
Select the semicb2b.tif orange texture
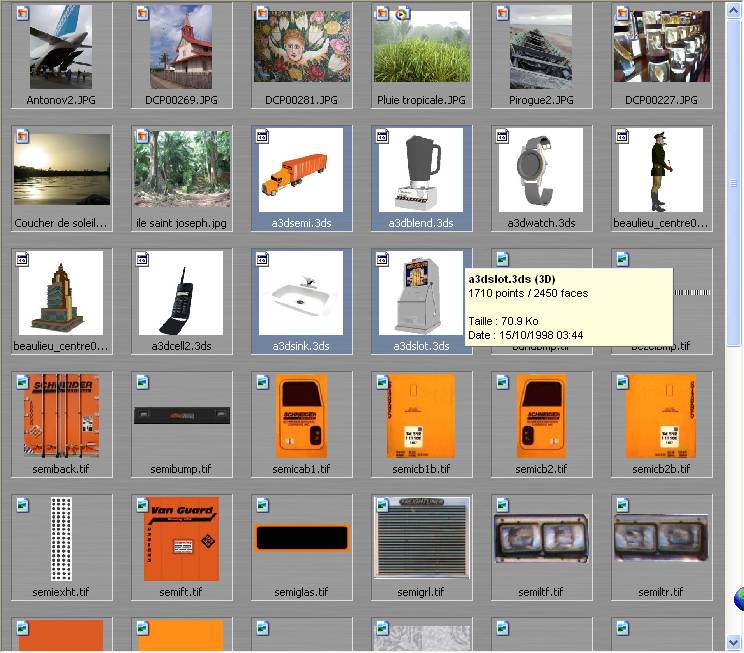pos(661,416)
